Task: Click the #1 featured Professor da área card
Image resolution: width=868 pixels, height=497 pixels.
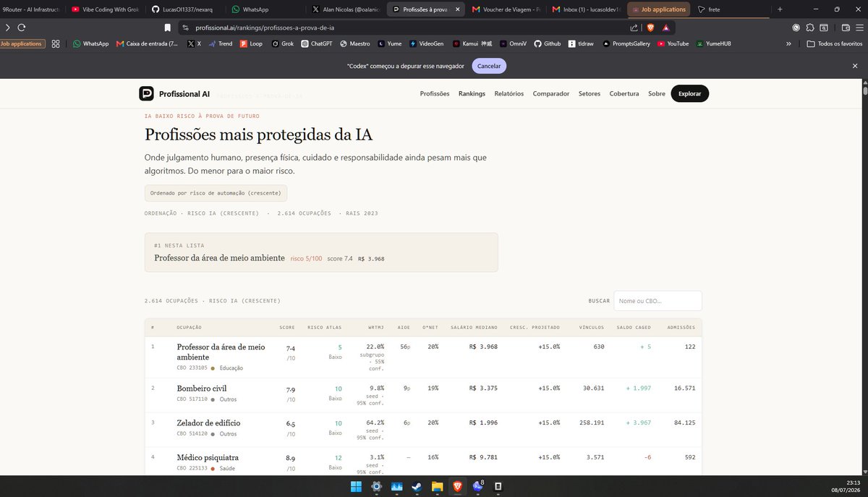Action: point(321,252)
